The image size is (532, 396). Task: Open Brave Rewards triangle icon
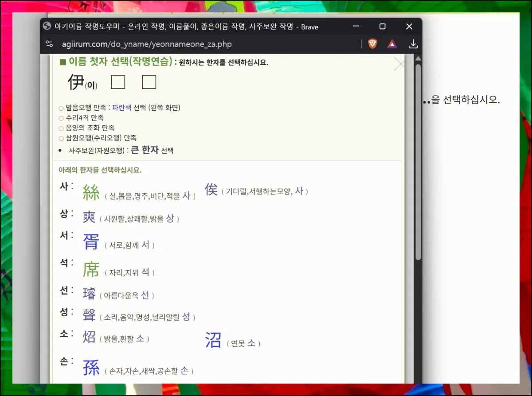point(392,44)
